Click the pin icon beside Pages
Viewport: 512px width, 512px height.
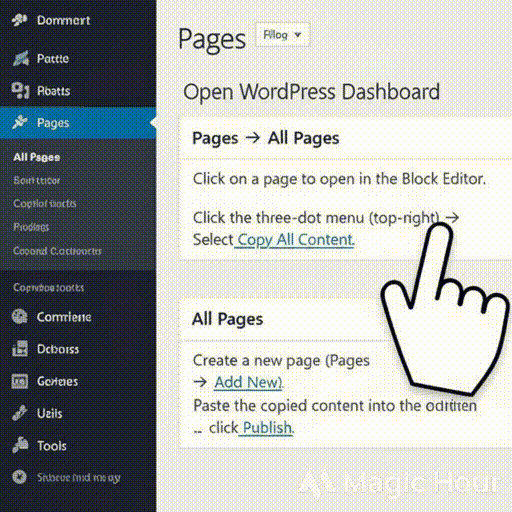(x=20, y=122)
